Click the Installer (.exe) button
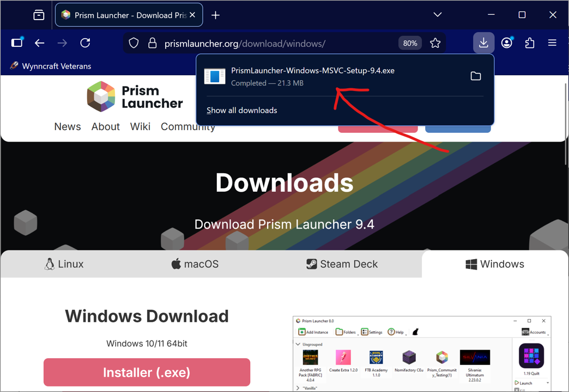The image size is (569, 392). coord(147,372)
